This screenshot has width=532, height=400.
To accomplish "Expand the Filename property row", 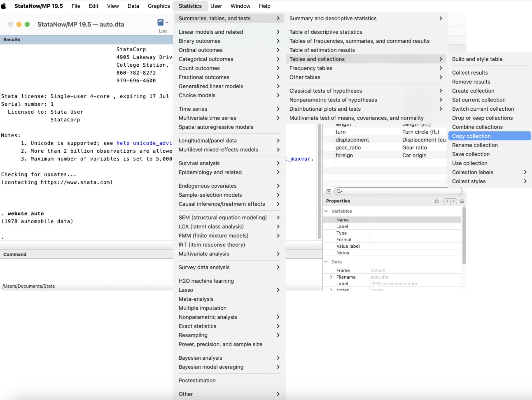I will (x=331, y=277).
